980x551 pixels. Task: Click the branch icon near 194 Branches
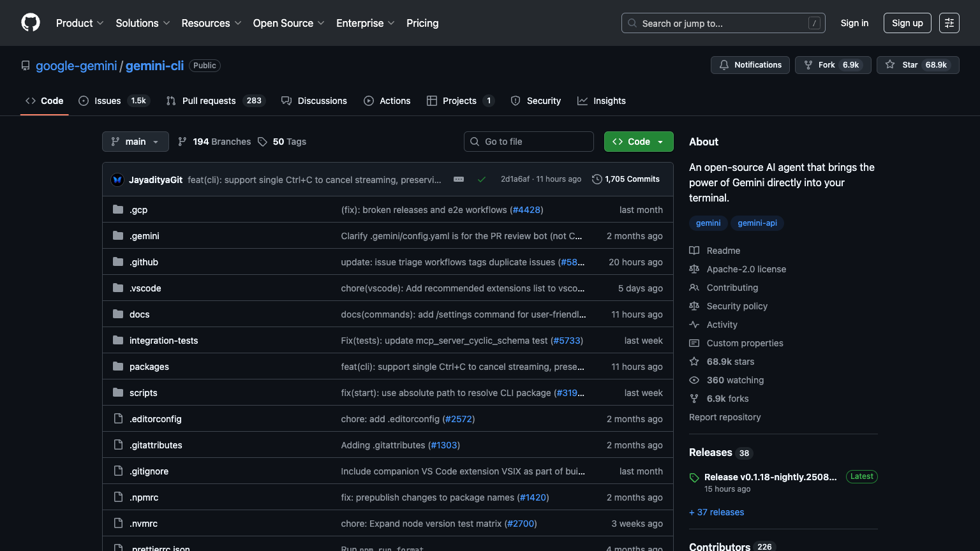[182, 141]
